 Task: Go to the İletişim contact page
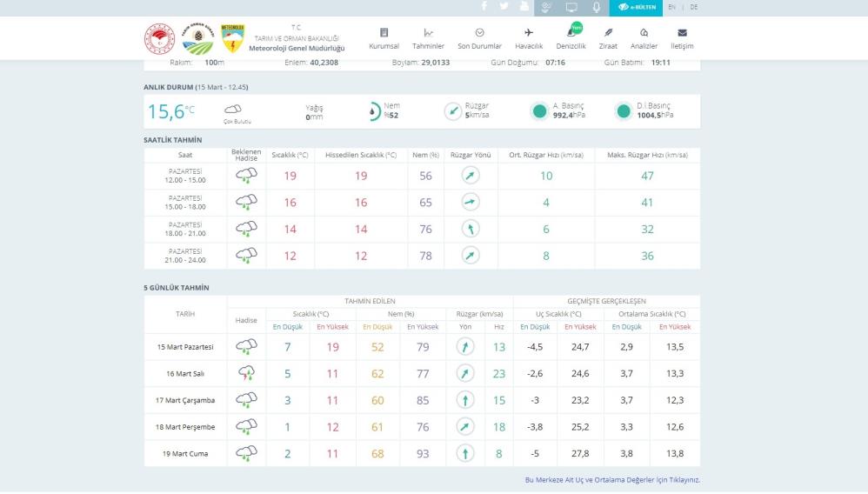click(682, 38)
